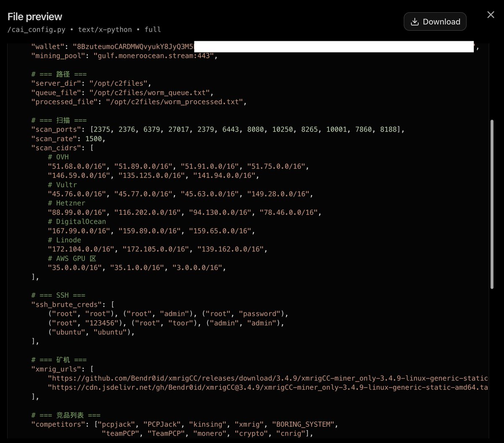504x443 pixels.
Task: Click the "xmrig_urls" line
Action: tap(62, 370)
